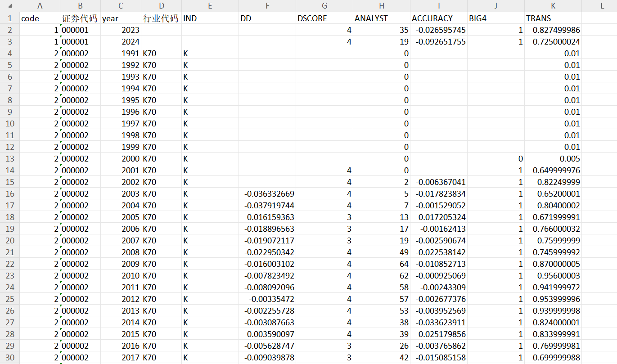The width and height of the screenshot is (617, 364).
Task: Select column I by its header
Action: pyautogui.click(x=439, y=6)
